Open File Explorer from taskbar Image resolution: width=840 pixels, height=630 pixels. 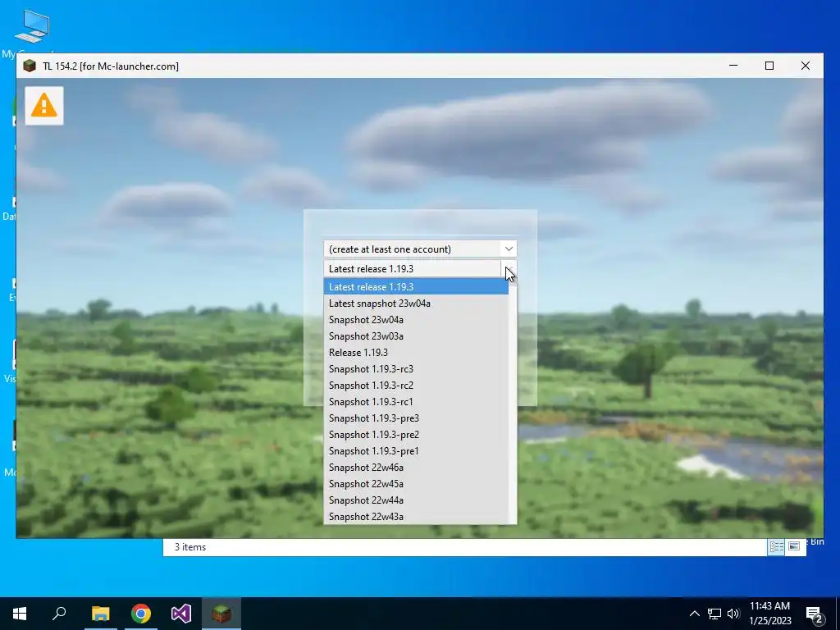click(100, 614)
